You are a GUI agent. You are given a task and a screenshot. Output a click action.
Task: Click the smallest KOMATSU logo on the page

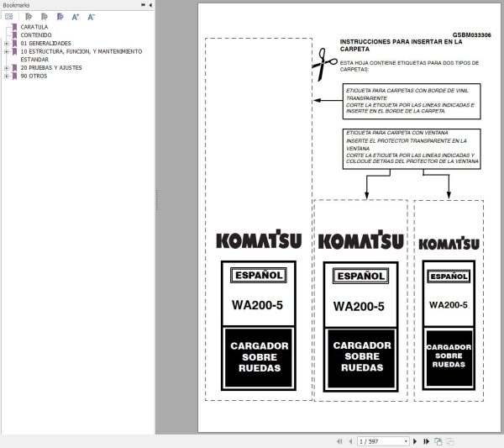(449, 244)
